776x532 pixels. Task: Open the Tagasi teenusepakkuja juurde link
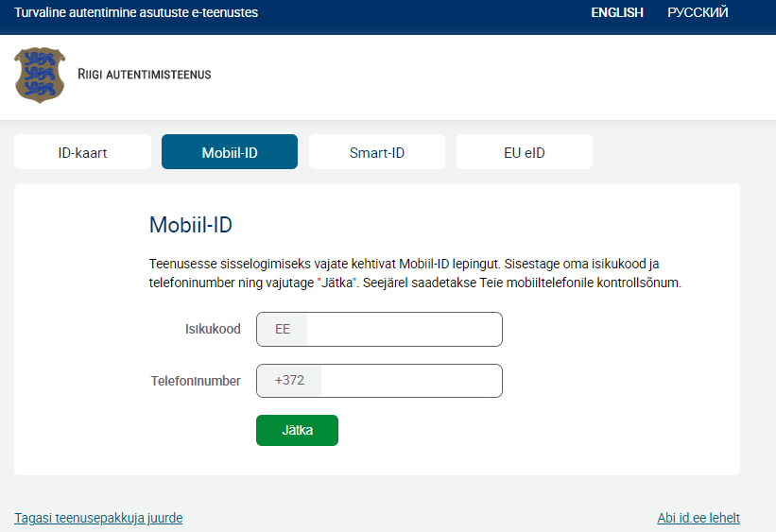click(x=98, y=518)
